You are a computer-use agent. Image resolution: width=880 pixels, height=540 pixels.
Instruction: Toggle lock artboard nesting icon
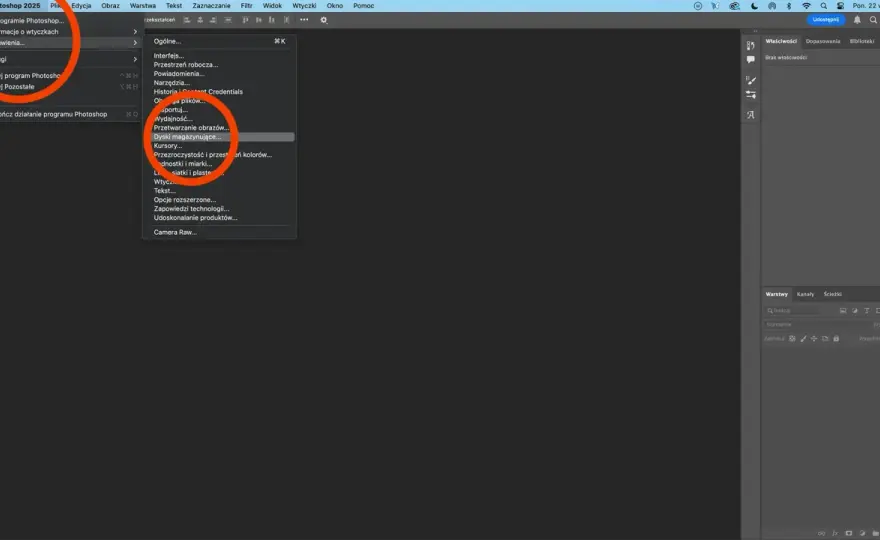coord(825,338)
